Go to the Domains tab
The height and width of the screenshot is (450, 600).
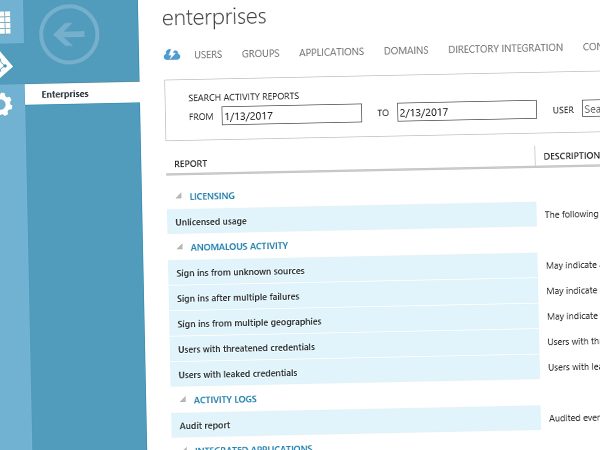pyautogui.click(x=406, y=50)
